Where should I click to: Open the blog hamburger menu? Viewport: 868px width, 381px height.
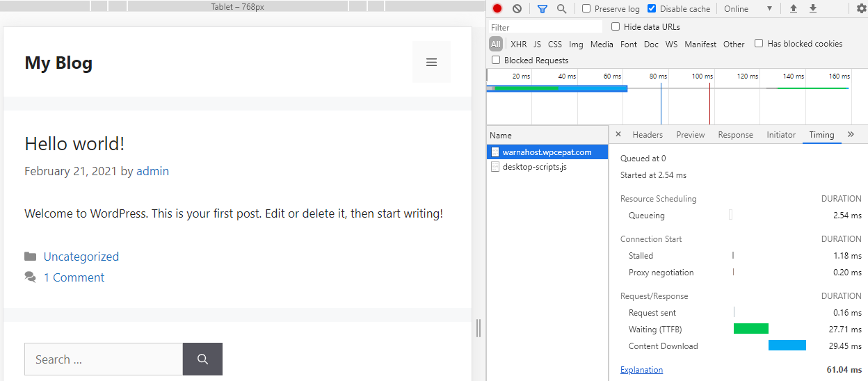(x=431, y=63)
